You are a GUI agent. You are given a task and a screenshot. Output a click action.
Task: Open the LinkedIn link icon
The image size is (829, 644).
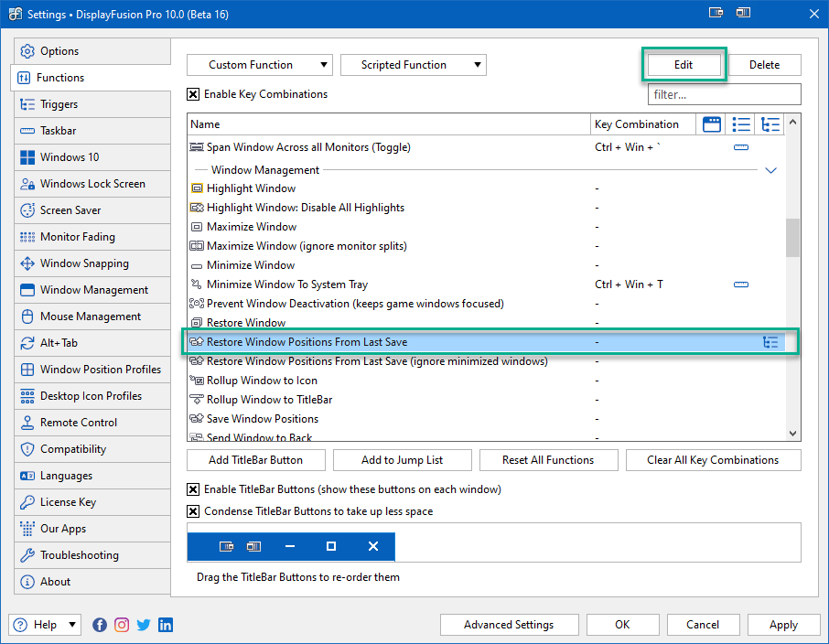[166, 625]
